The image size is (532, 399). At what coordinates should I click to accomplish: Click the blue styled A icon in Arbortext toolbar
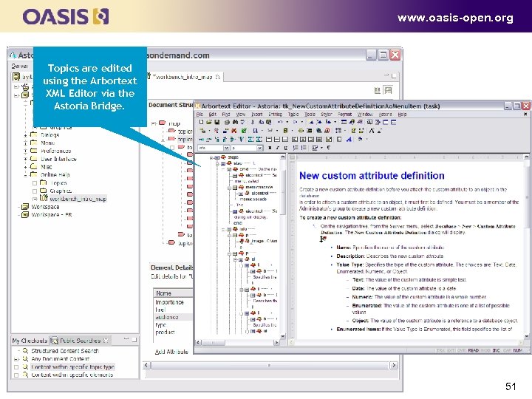pos(349,139)
